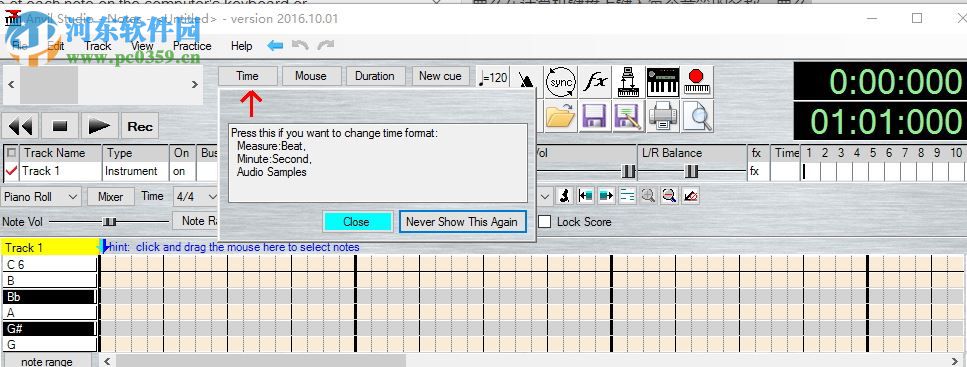967x367 pixels.
Task: Click the top-left scroller right arrow
Action: pos(195,85)
